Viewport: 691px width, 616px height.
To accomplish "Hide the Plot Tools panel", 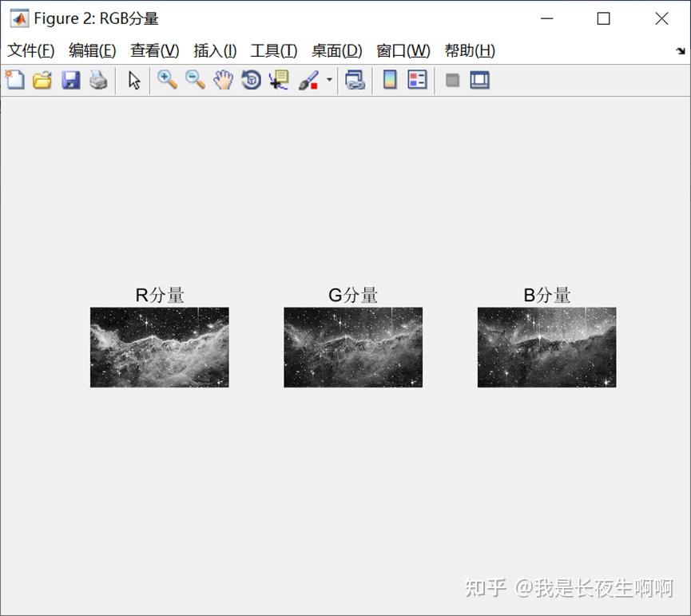I will (451, 80).
